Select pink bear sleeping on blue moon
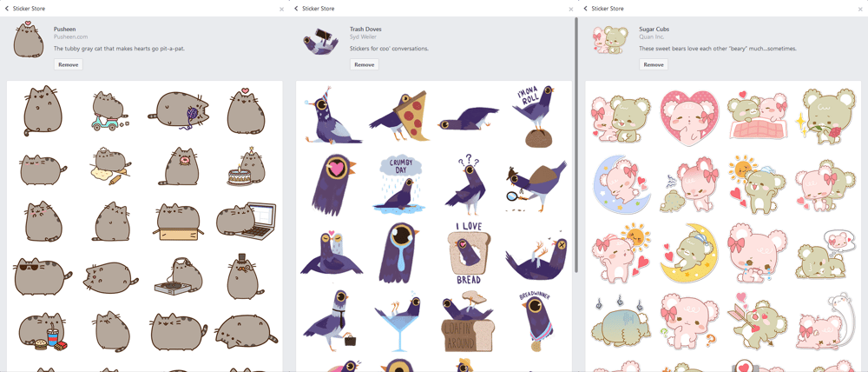The image size is (868, 372). (x=621, y=184)
